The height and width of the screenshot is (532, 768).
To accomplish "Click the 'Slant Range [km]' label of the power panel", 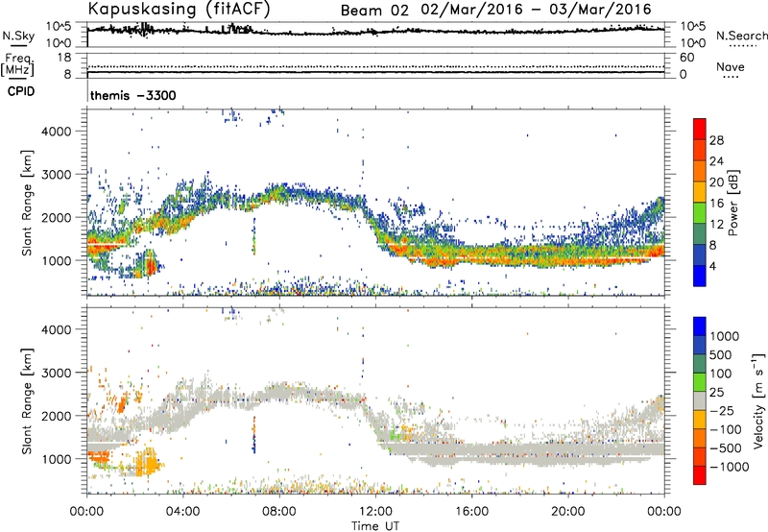I will 27,203.
